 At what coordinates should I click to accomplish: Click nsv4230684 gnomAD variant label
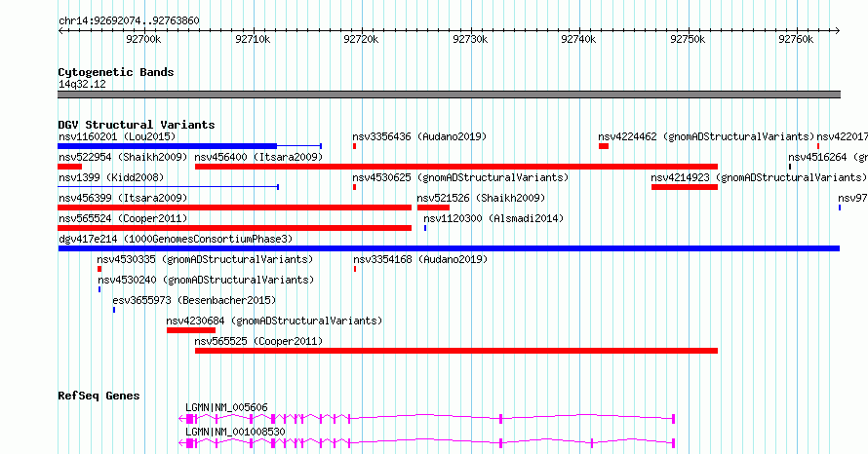(274, 321)
